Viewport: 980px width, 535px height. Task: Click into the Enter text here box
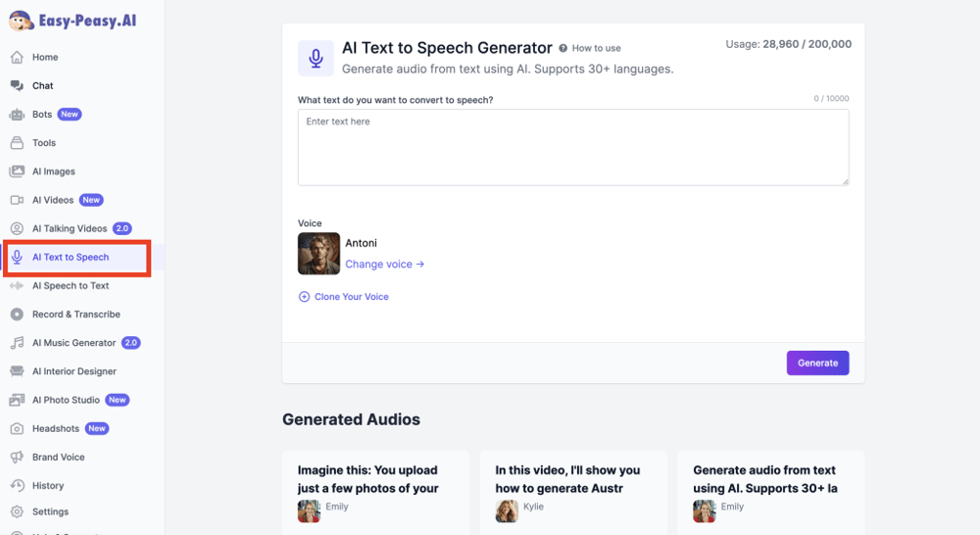click(x=573, y=147)
